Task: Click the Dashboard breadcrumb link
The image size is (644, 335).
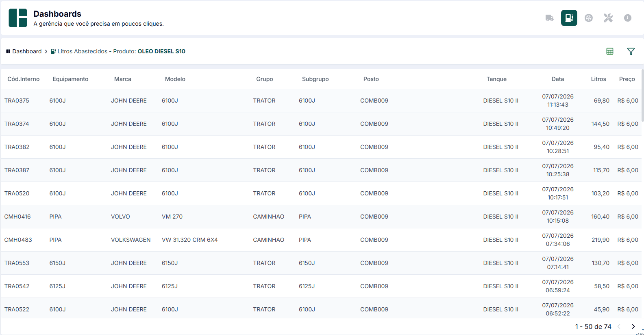Action: click(24, 51)
